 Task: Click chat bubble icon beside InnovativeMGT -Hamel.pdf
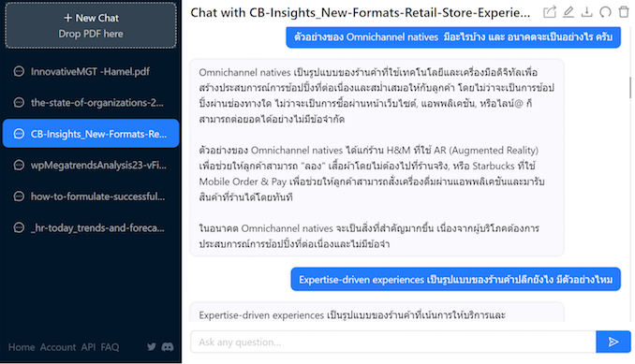19,72
